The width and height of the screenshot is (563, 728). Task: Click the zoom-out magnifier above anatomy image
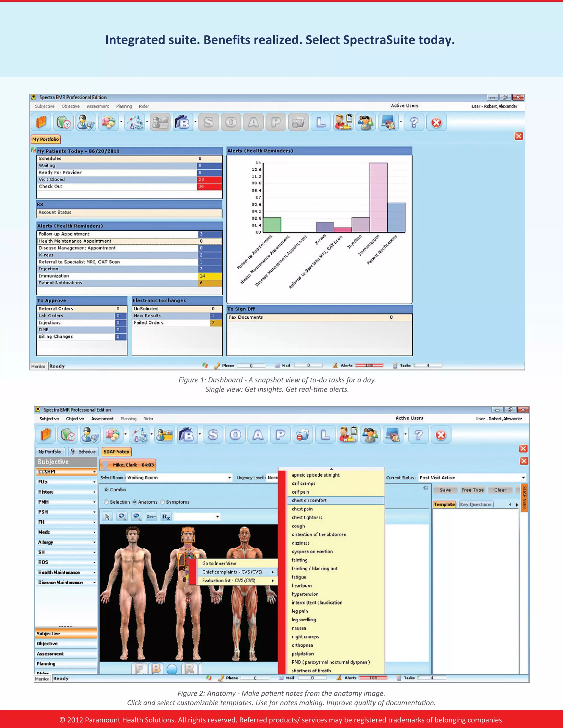pyautogui.click(x=137, y=517)
